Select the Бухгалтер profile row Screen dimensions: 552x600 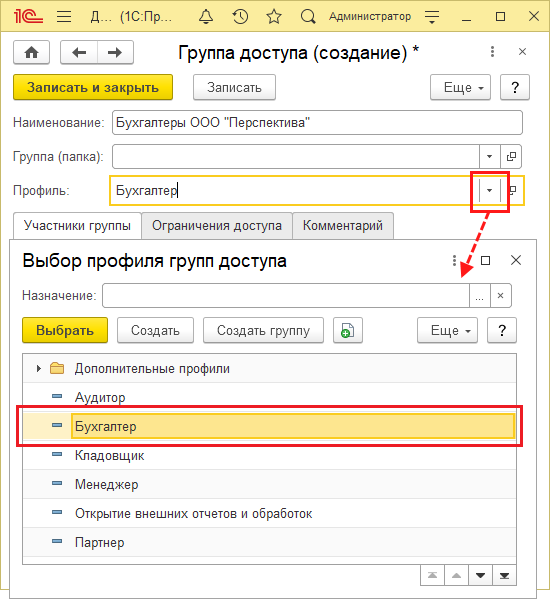click(x=269, y=426)
